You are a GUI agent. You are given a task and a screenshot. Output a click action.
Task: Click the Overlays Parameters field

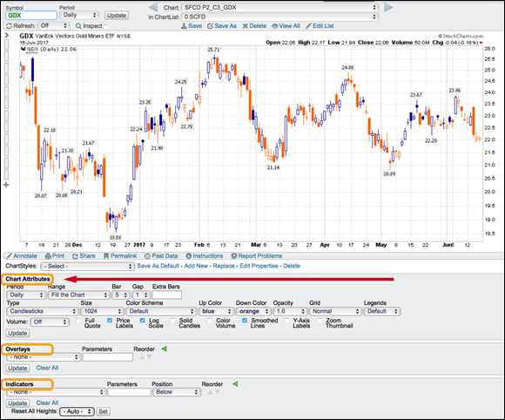pos(108,356)
